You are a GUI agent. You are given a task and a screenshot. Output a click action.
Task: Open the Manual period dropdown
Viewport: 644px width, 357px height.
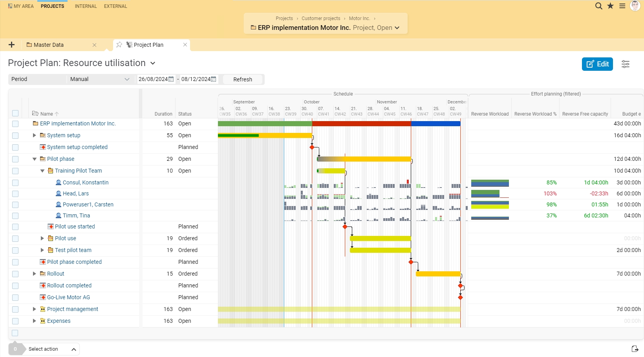point(100,79)
